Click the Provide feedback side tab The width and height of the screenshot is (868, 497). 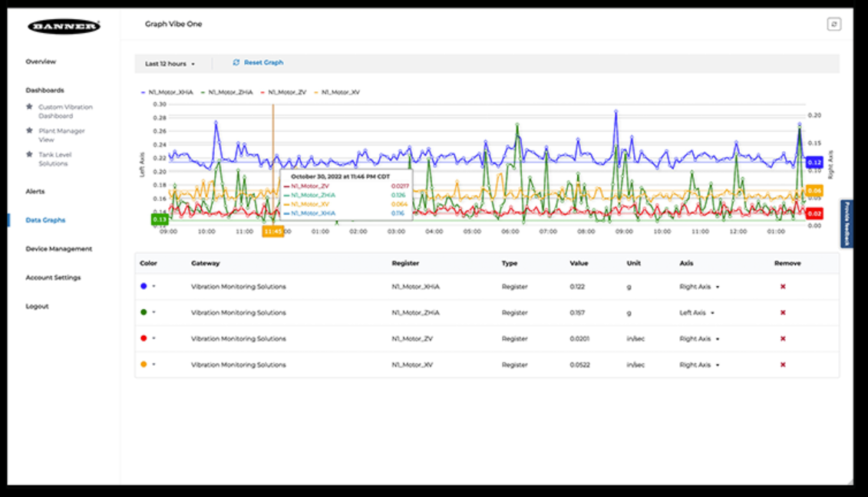click(x=847, y=224)
